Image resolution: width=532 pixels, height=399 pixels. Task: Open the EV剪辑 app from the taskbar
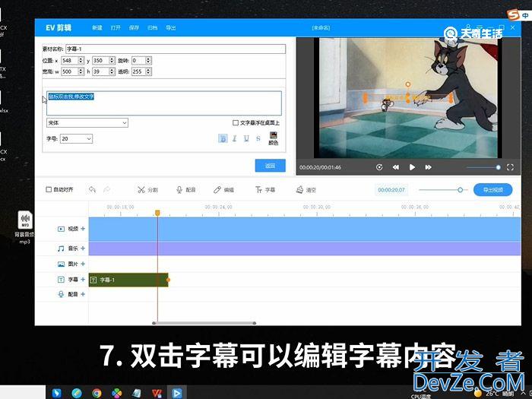tap(177, 393)
